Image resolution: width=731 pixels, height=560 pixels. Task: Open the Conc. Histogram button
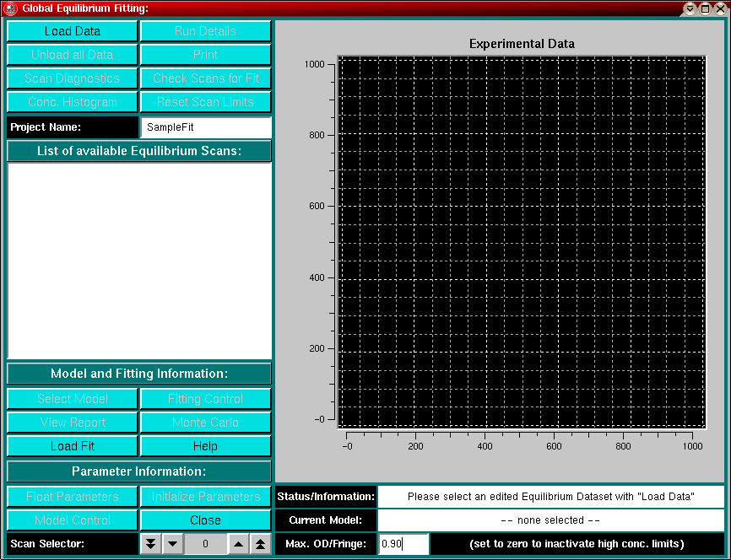click(x=72, y=102)
